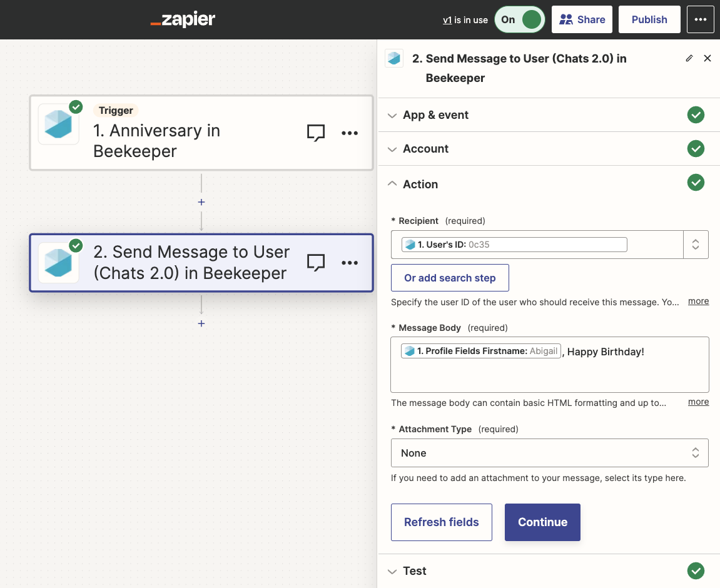Click the 'Message Body' field label
This screenshot has height=588, width=720.
(429, 328)
